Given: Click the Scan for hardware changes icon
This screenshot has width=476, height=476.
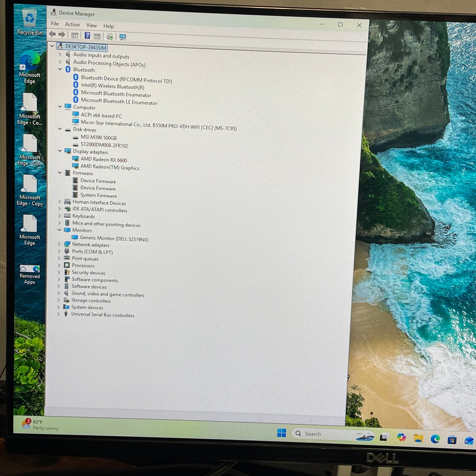Looking at the screenshot, I should click(123, 37).
